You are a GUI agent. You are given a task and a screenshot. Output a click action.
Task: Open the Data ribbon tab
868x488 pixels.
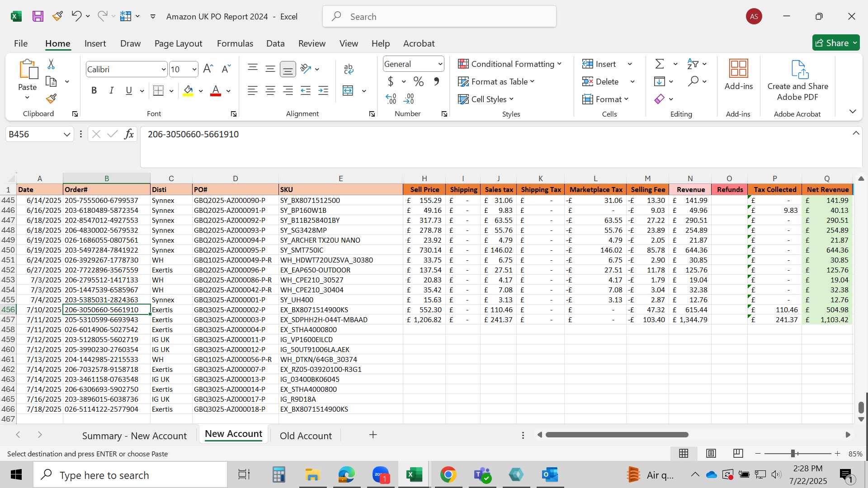click(x=275, y=43)
